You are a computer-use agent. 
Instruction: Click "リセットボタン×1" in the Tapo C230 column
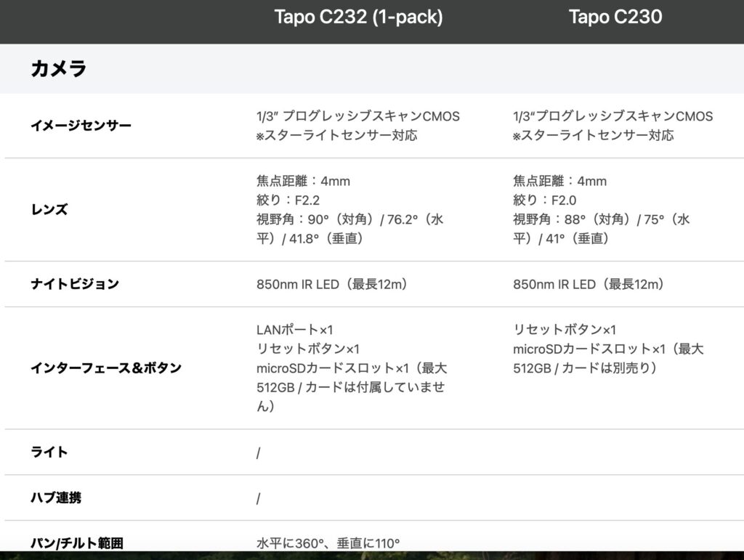click(565, 330)
